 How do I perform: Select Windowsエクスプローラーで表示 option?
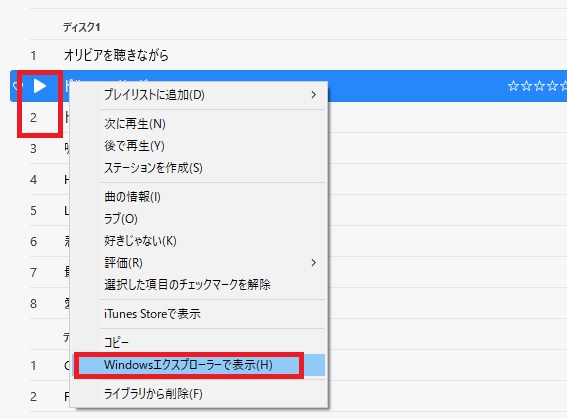(x=188, y=365)
